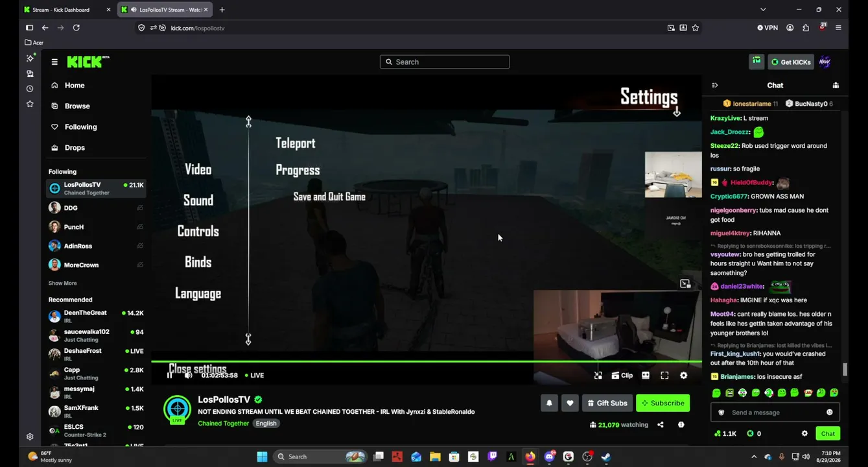Open the Windows Start menu
This screenshot has height=467, width=868.
click(262, 457)
